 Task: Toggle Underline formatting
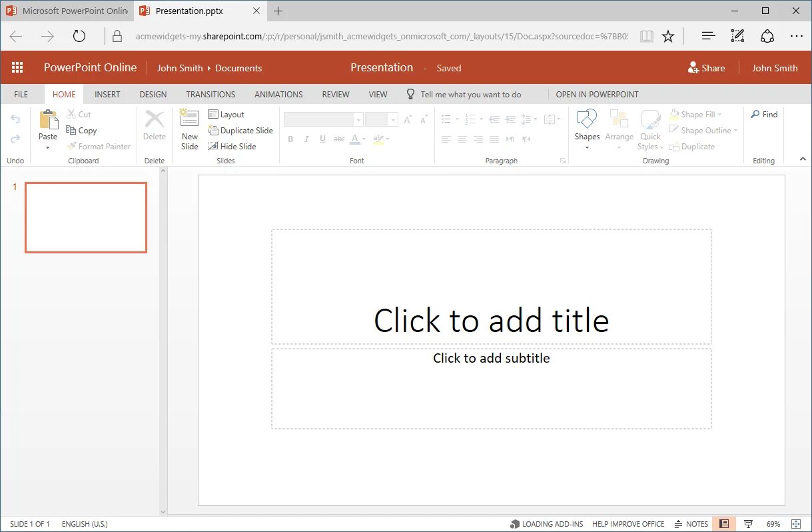click(322, 139)
